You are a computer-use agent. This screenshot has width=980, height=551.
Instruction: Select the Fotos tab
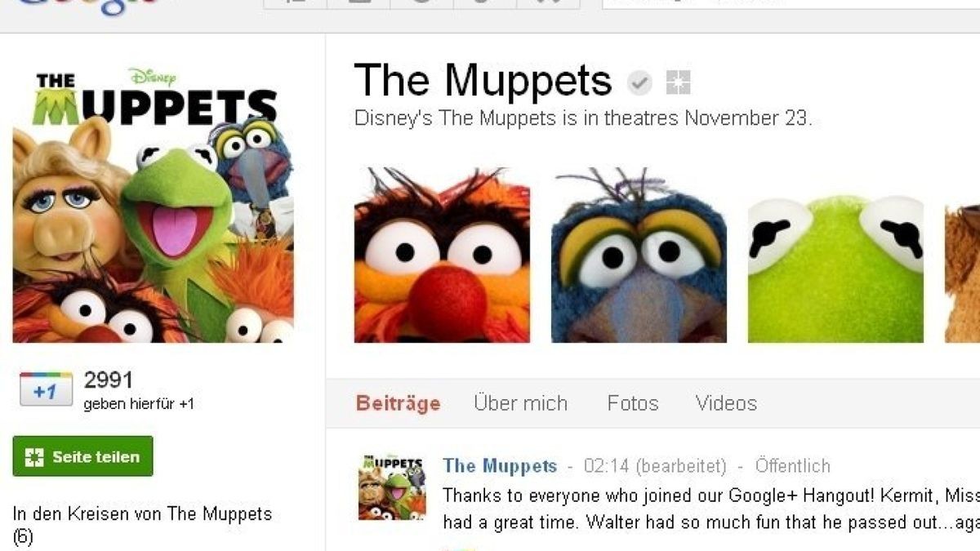tap(632, 403)
